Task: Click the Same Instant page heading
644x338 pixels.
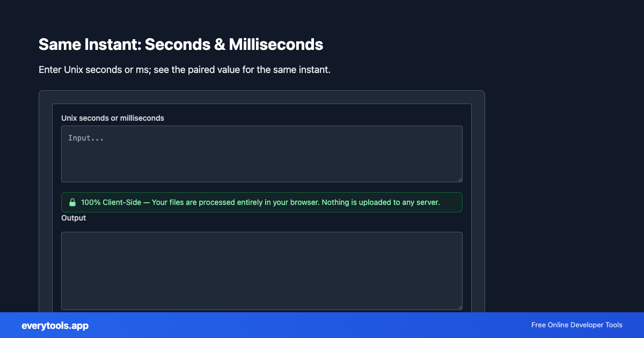Action: (180, 44)
